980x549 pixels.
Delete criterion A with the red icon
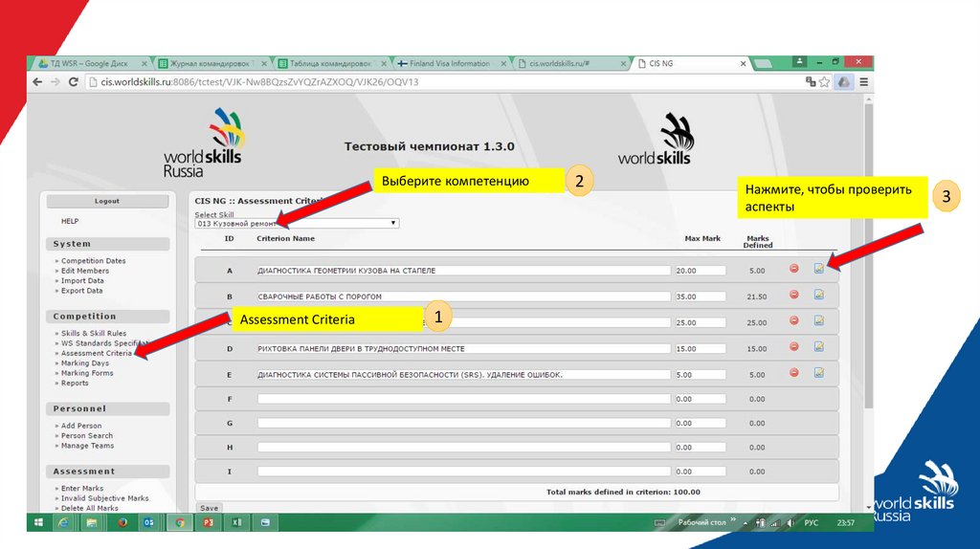tap(793, 269)
